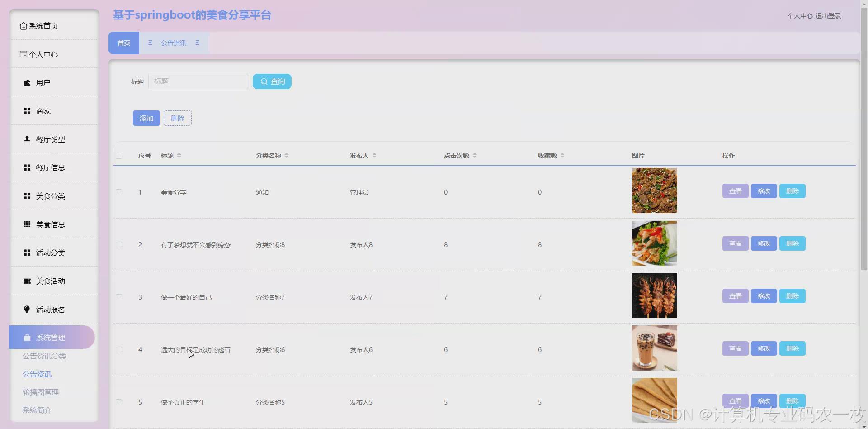
Task: Click the 系统管理 lock icon
Action: (x=27, y=337)
